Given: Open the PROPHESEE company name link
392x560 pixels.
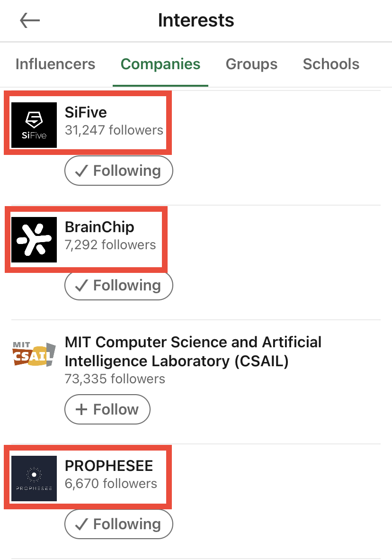Looking at the screenshot, I should (109, 466).
